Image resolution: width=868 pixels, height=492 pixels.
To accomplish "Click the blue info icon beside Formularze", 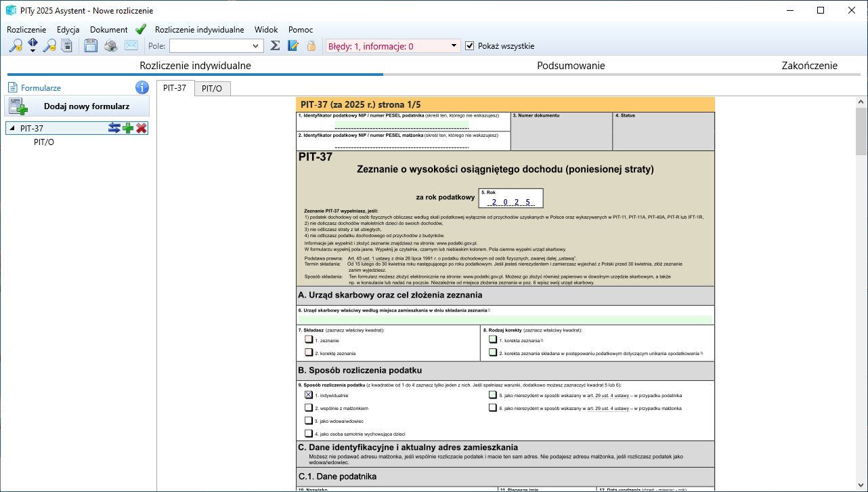I will point(142,87).
